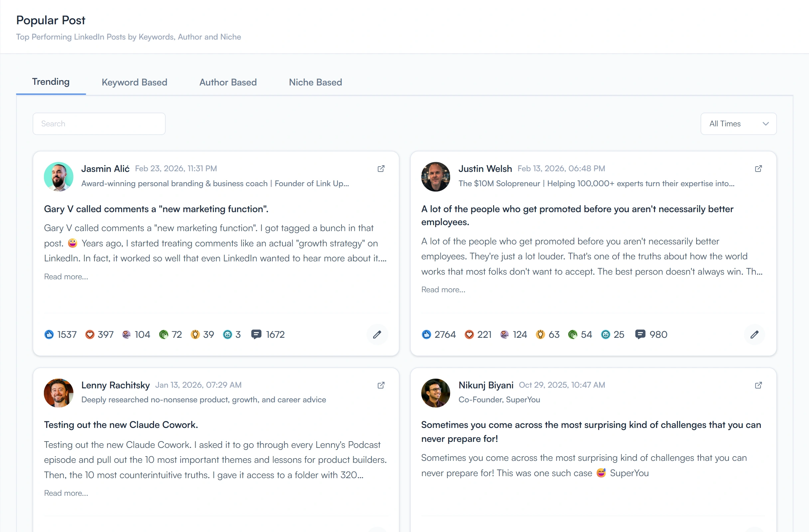This screenshot has height=532, width=809.
Task: Open Justin Welsh's post externally
Action: 758,169
